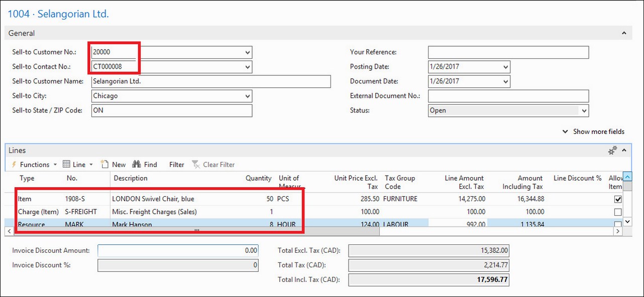
Task: Click the lines grid scroll right arrow
Action: point(618,231)
